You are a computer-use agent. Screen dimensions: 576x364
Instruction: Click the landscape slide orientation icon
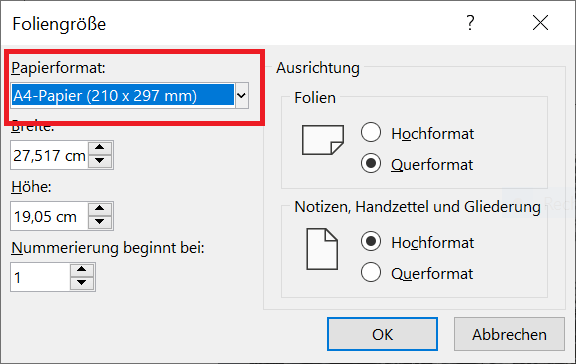point(323,140)
